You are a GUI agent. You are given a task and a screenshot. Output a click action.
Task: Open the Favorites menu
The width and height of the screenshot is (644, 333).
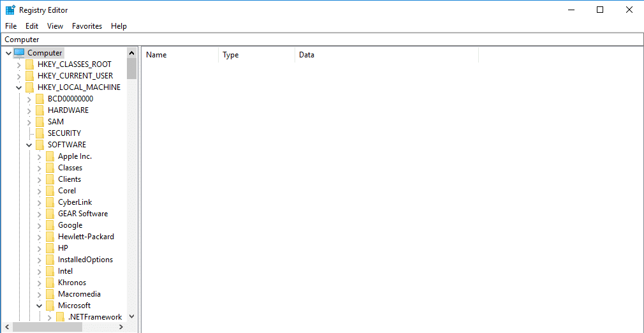coord(87,26)
